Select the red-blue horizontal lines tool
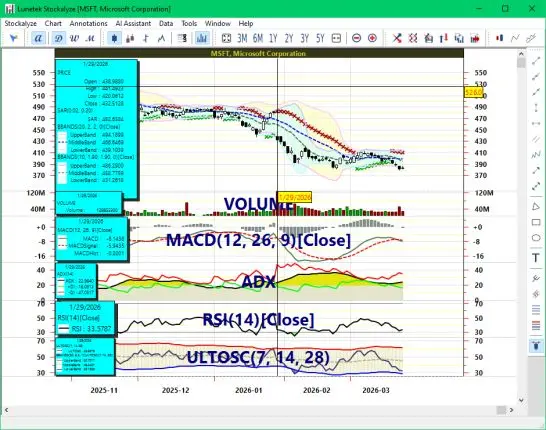Viewport: 546px width, 430px height. coord(536,326)
